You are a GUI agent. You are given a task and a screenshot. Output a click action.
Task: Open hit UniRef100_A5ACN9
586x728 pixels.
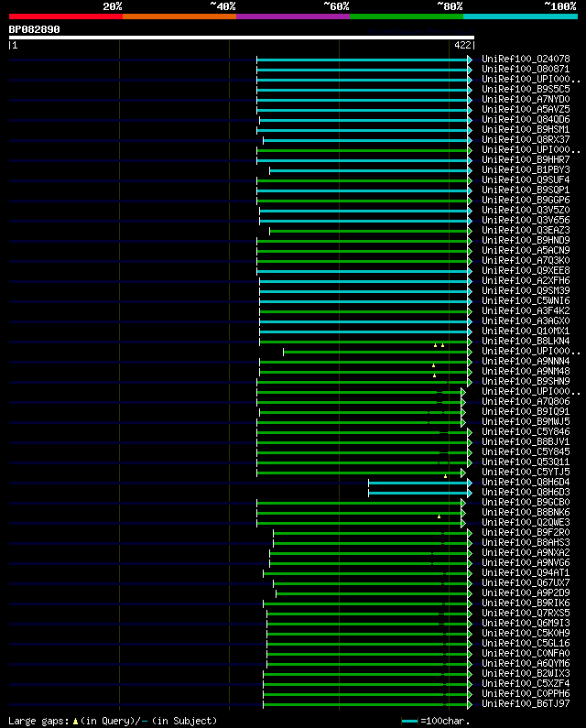tap(526, 250)
